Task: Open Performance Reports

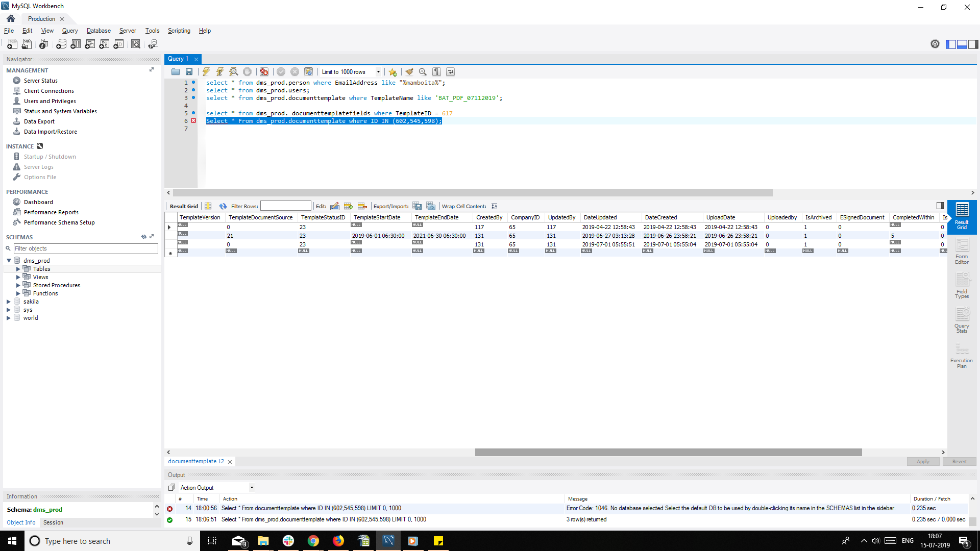Action: click(51, 212)
